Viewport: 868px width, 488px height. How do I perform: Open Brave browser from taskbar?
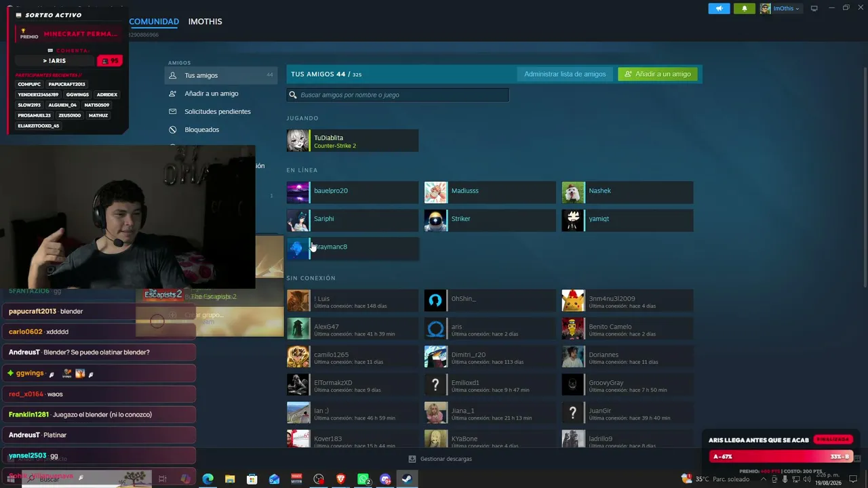point(341,479)
